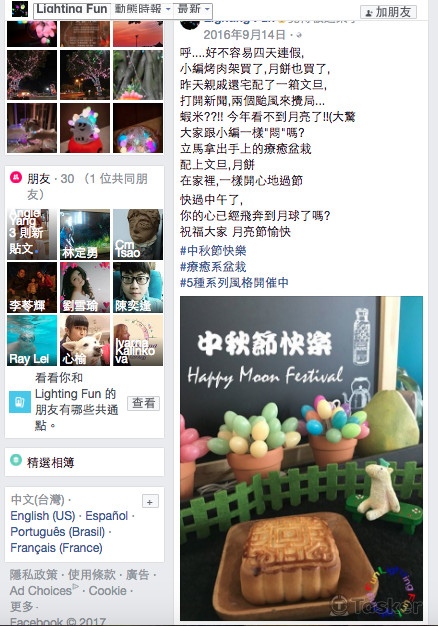This screenshot has height=626, width=438.
Task: Click the post privacy globe icon
Action: pyautogui.click(x=299, y=35)
